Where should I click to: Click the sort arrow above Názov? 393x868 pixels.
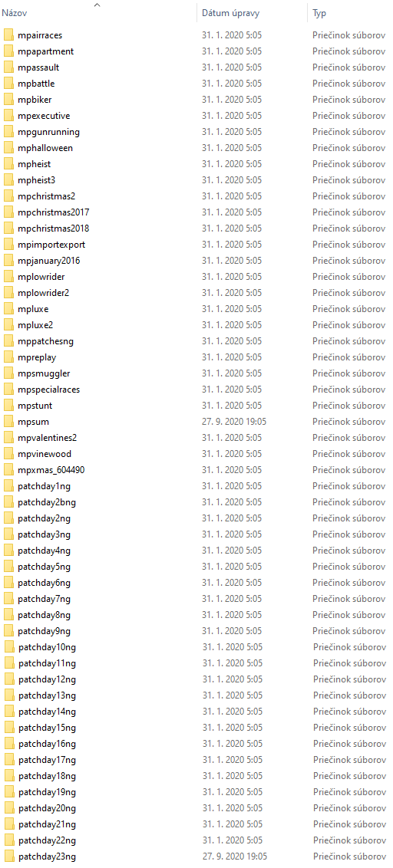(97, 5)
